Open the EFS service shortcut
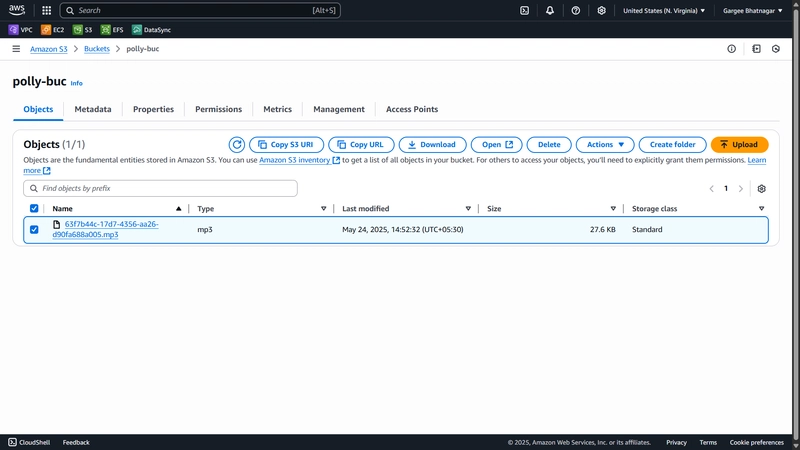Viewport: 800px width, 450px height. click(x=112, y=30)
